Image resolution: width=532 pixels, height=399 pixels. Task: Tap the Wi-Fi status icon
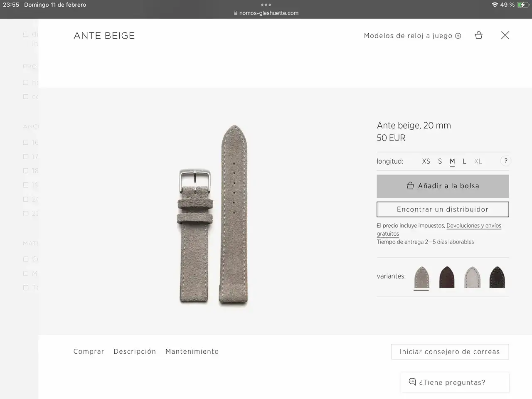coord(495,5)
